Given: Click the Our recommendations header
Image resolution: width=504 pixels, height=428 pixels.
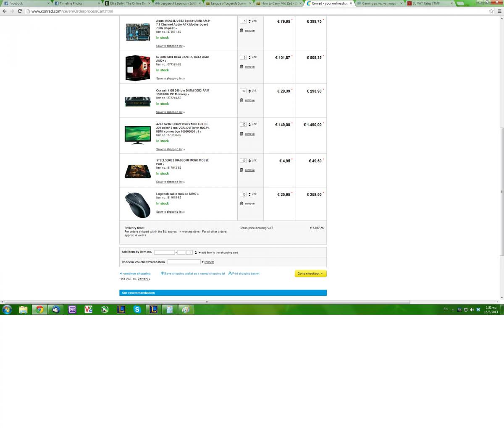Looking at the screenshot, I should pyautogui.click(x=223, y=292).
